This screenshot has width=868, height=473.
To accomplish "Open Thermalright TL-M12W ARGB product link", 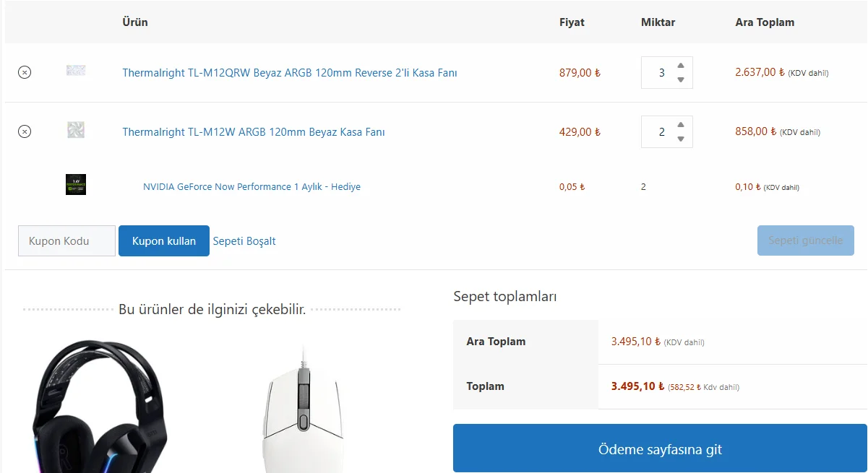I will click(x=253, y=132).
